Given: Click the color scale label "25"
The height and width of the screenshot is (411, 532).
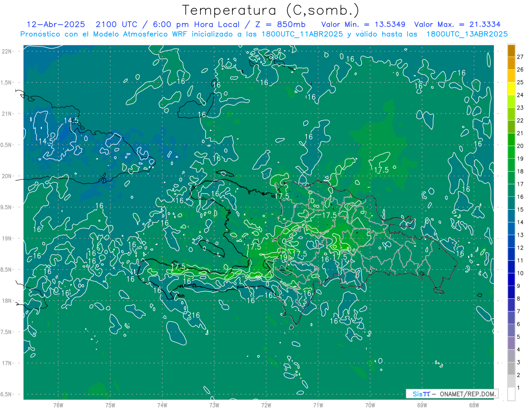Looking at the screenshot, I should coord(520,82).
